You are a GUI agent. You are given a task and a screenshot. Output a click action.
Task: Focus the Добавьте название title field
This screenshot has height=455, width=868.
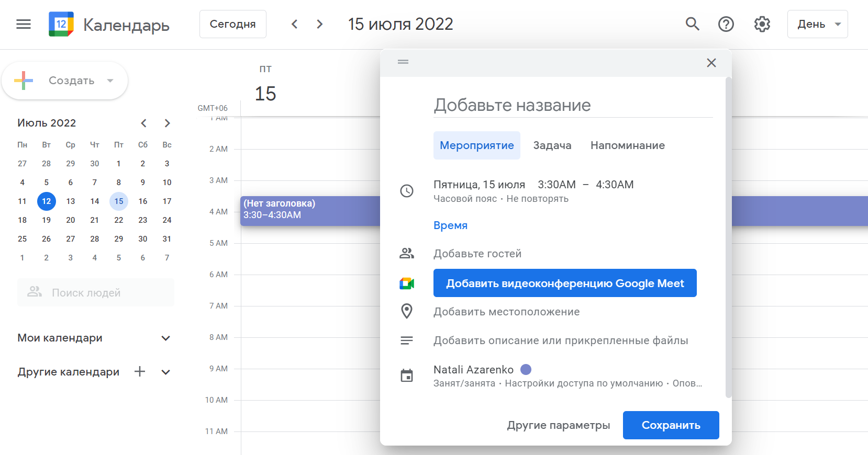tap(573, 105)
